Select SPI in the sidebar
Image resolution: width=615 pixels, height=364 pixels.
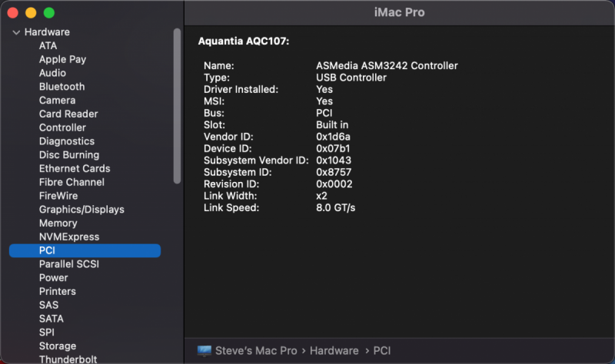[47, 333]
